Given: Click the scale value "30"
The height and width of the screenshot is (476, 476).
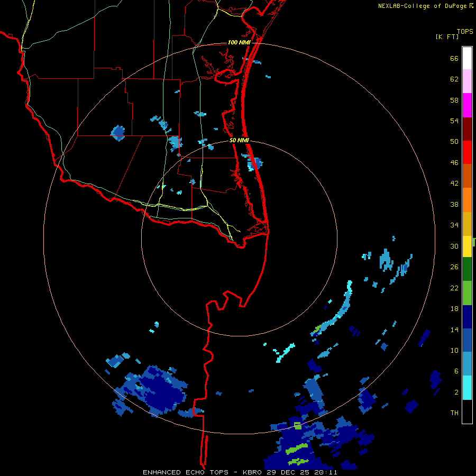Looking at the screenshot, I should (454, 246).
